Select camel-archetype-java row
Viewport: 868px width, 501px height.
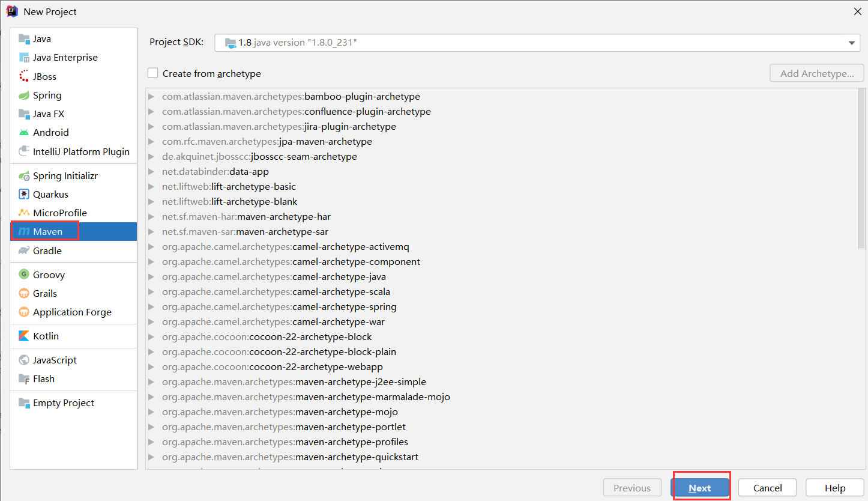click(x=502, y=276)
